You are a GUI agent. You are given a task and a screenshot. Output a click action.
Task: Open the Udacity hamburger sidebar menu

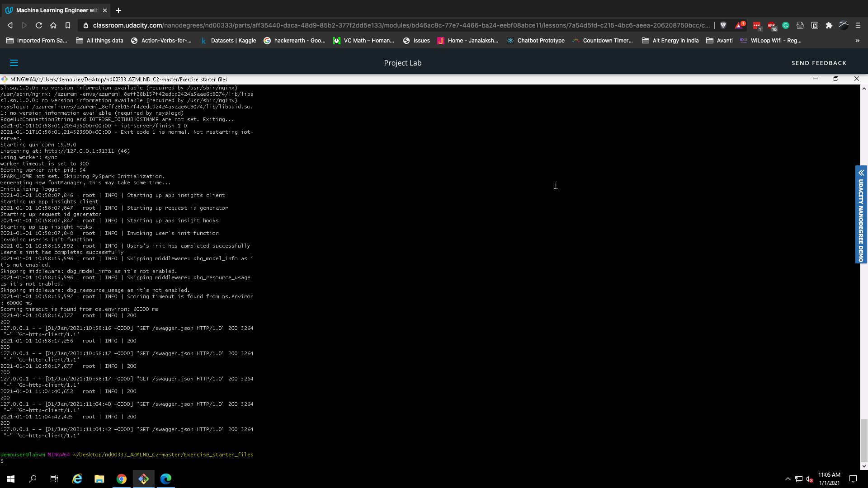14,63
